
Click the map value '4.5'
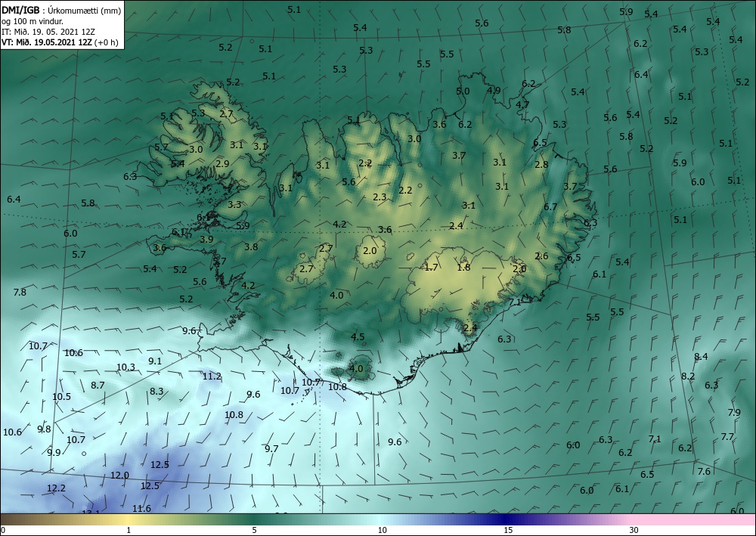click(358, 336)
